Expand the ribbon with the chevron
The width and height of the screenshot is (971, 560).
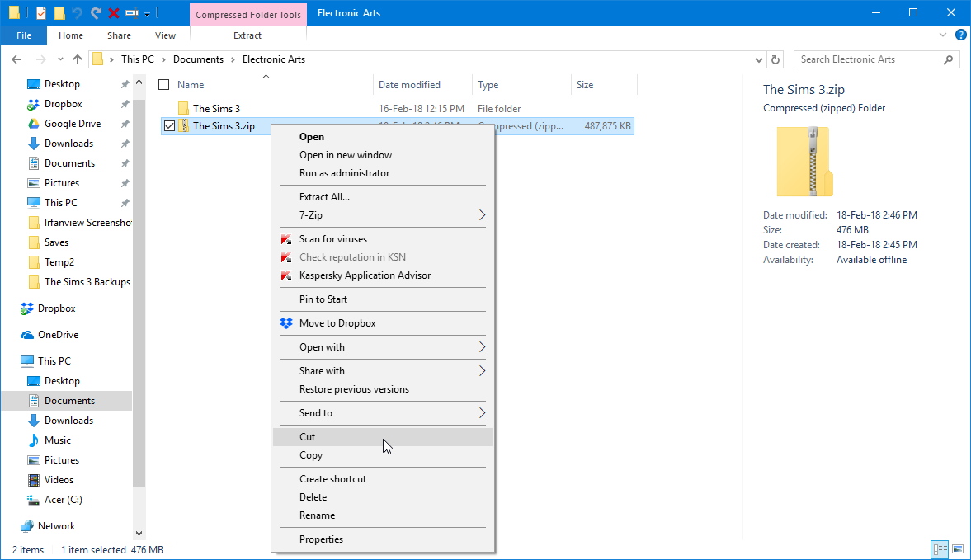[942, 35]
